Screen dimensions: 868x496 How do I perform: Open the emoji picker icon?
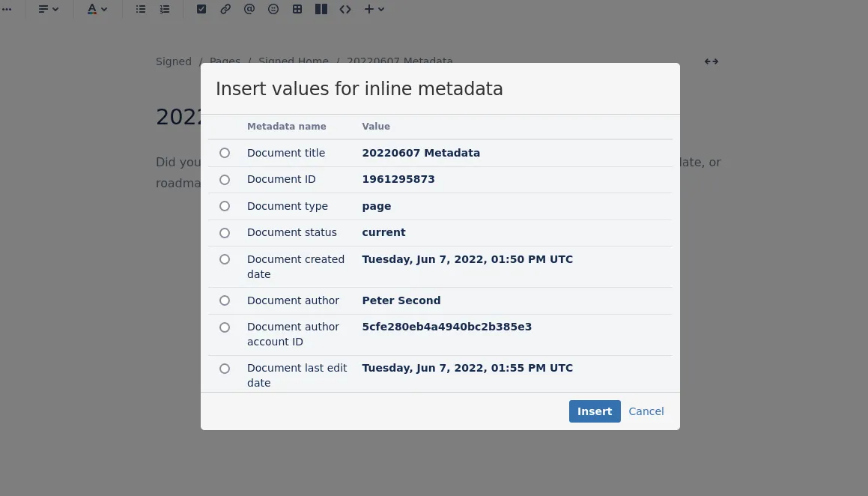[x=273, y=9]
